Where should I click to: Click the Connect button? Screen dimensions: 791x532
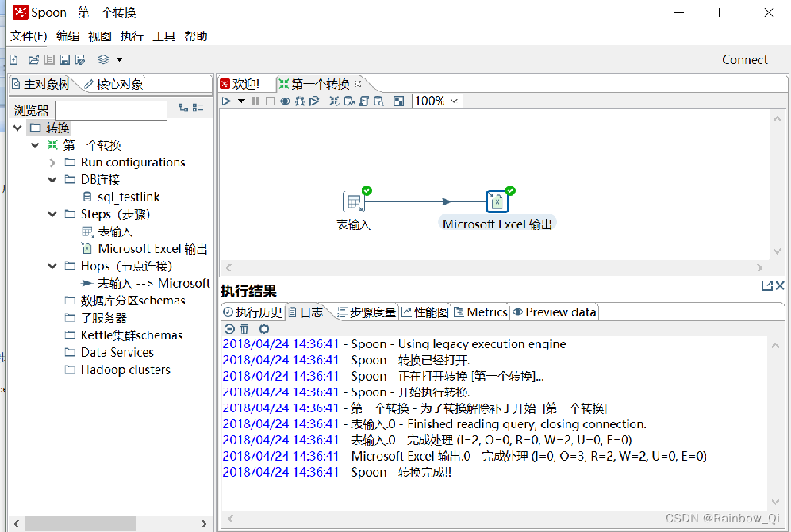click(x=745, y=59)
